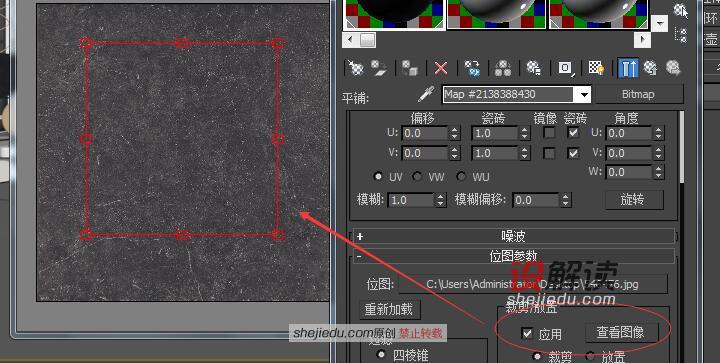
Task: Click the U 偏移 value field
Action: (x=425, y=134)
